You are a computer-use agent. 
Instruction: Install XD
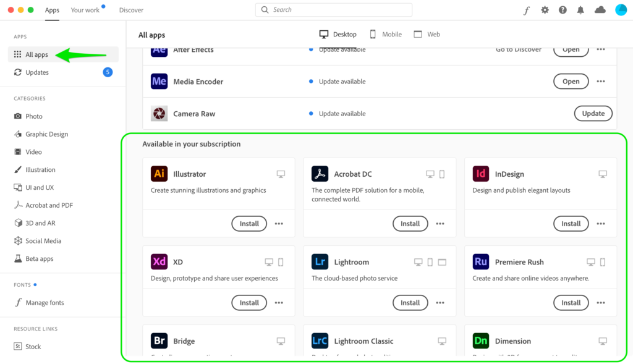(x=249, y=303)
